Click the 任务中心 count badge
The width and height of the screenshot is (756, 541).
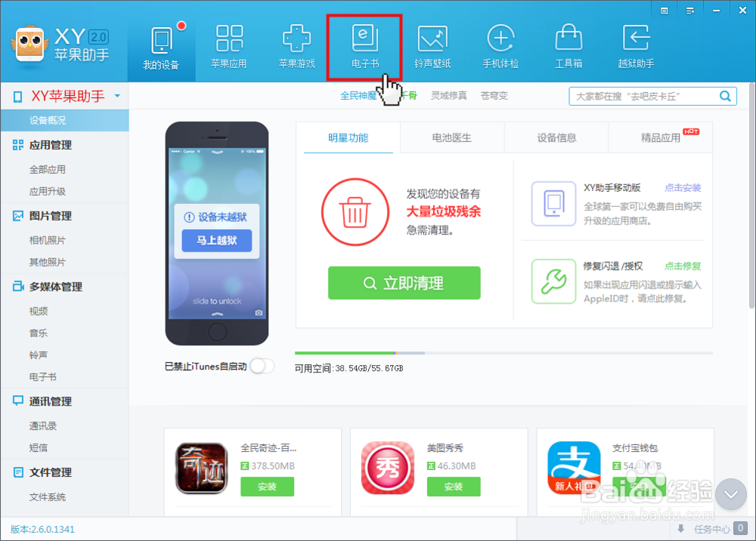point(741,528)
